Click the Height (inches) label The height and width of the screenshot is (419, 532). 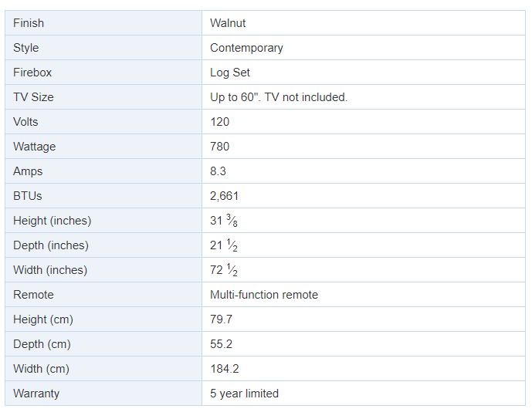click(53, 221)
